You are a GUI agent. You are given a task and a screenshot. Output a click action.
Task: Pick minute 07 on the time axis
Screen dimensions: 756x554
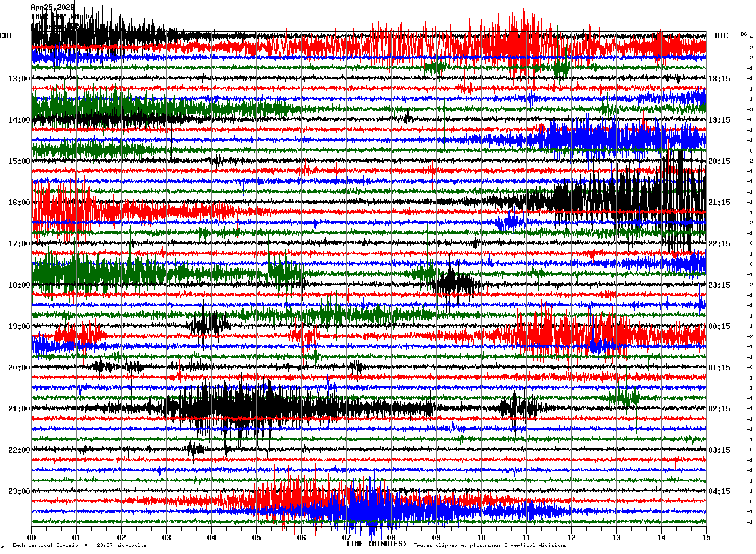[346, 537]
